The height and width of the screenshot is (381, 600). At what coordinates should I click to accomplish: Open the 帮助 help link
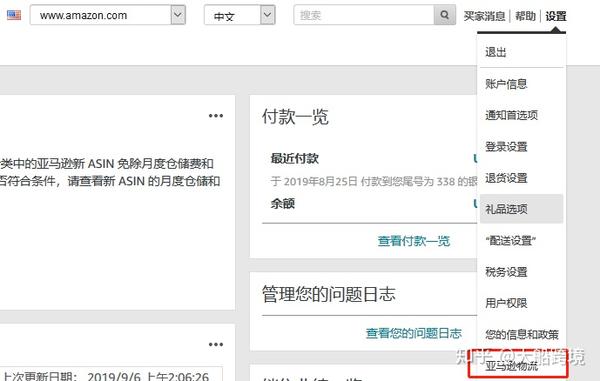[525, 16]
